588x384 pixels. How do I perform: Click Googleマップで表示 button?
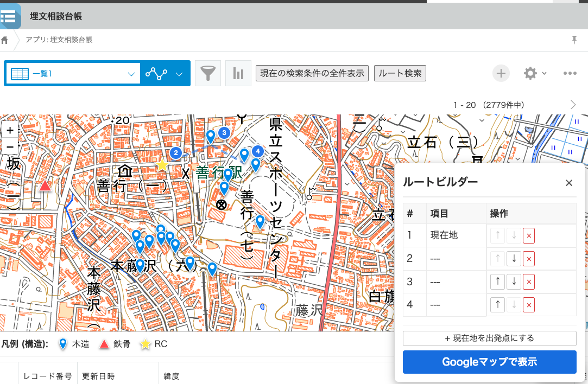pos(489,362)
